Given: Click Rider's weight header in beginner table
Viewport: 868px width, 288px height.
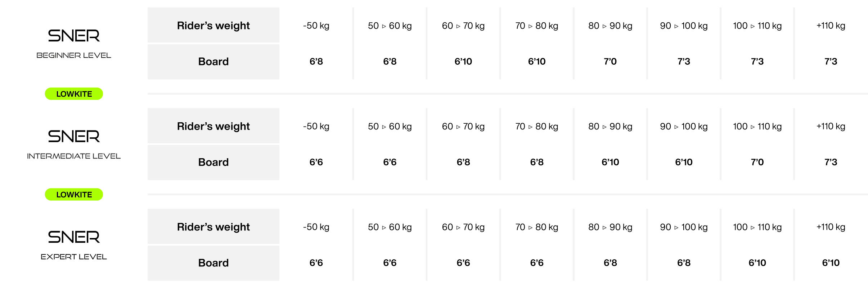Looking at the screenshot, I should click(213, 25).
